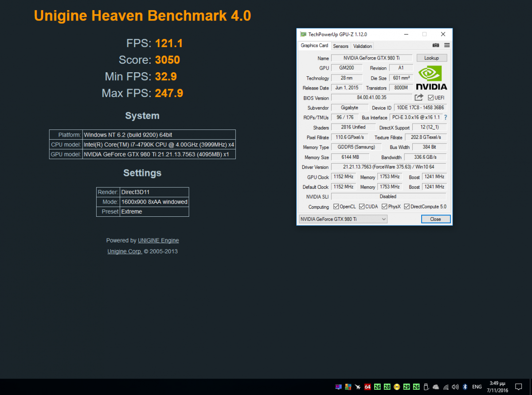Click the Shaders 2816 Unified field

pyautogui.click(x=353, y=127)
